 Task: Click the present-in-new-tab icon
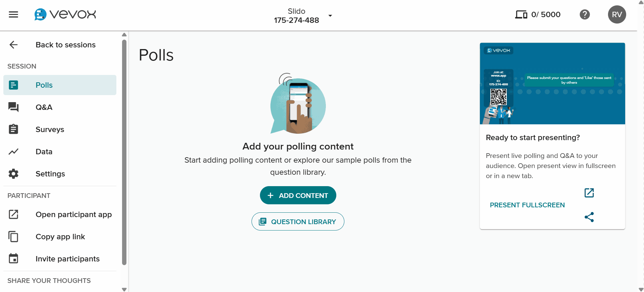click(589, 193)
